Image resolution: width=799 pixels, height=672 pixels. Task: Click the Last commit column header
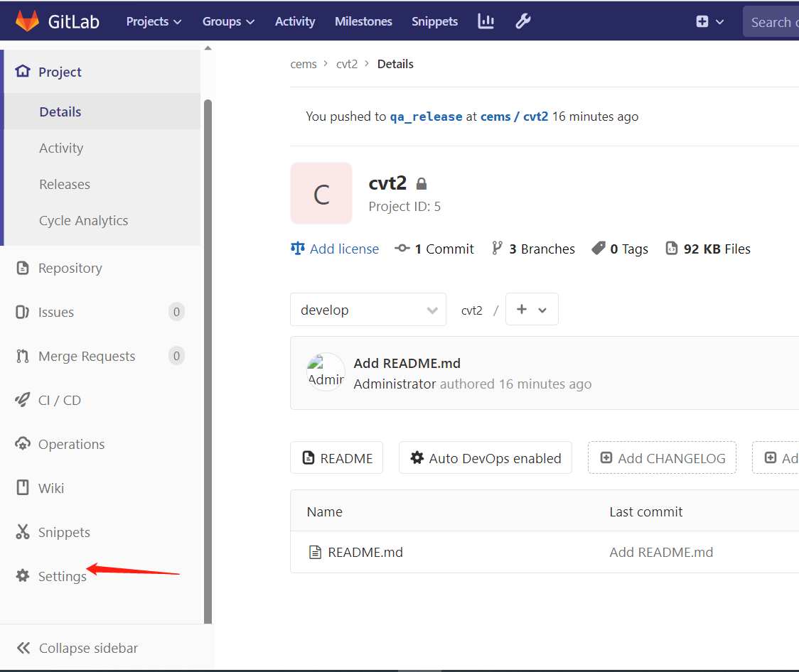(x=645, y=511)
